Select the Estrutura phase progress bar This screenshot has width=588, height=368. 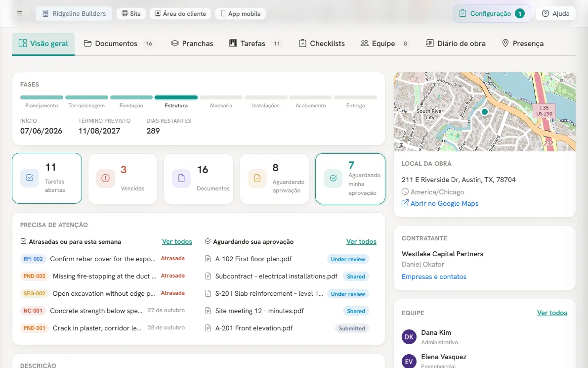point(176,97)
